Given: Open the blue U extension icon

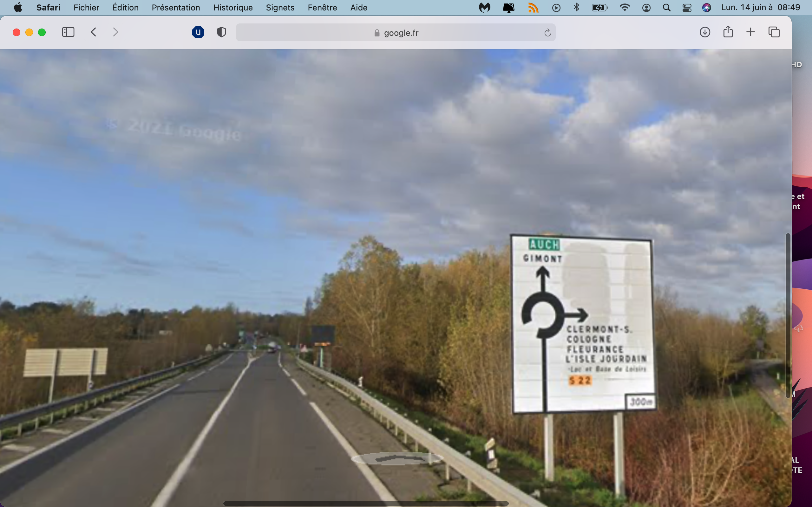Looking at the screenshot, I should 198,32.
